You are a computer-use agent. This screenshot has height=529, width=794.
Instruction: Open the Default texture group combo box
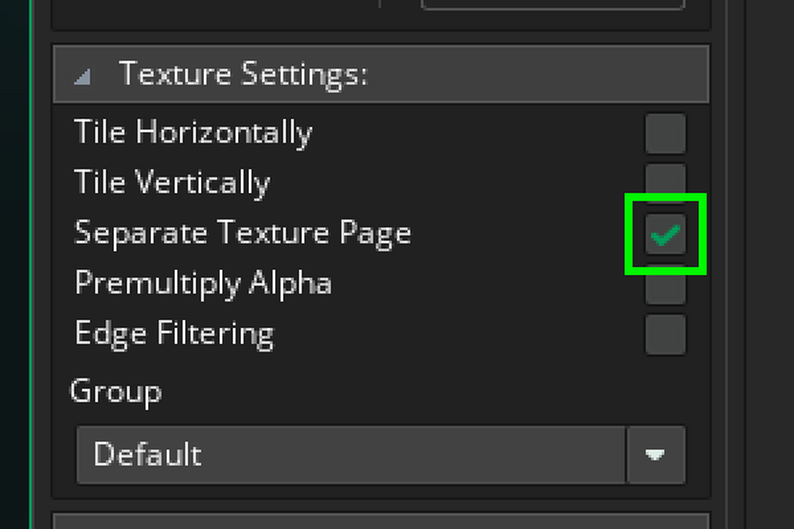[351, 455]
